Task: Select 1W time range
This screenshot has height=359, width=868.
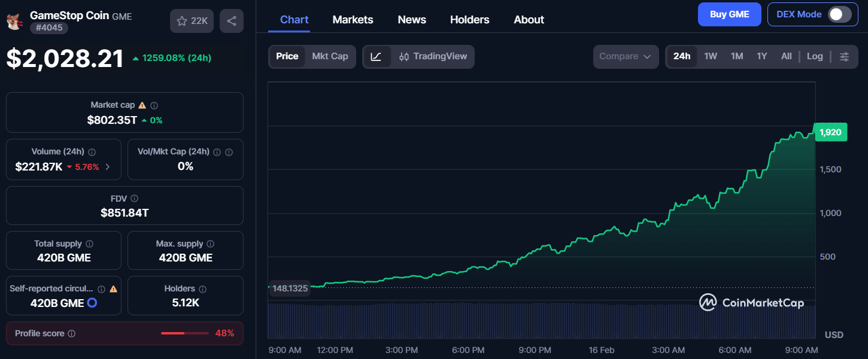Action: (x=711, y=56)
